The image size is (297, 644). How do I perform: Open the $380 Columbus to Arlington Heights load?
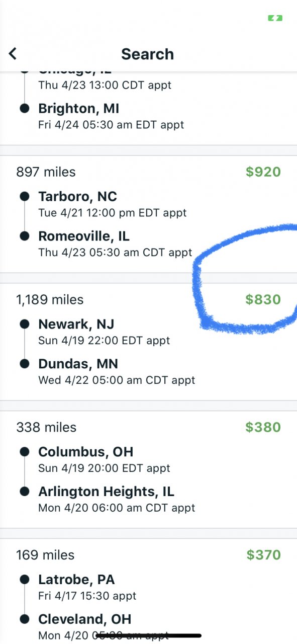[x=148, y=469]
